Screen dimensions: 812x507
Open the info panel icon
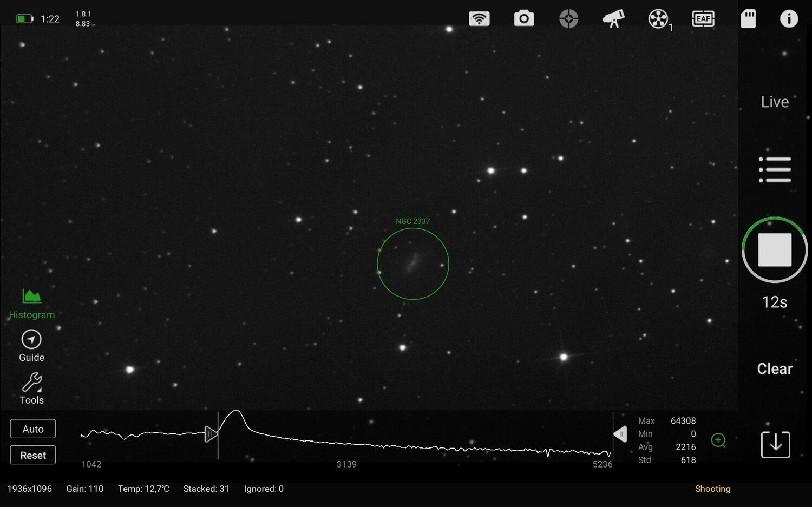click(789, 18)
